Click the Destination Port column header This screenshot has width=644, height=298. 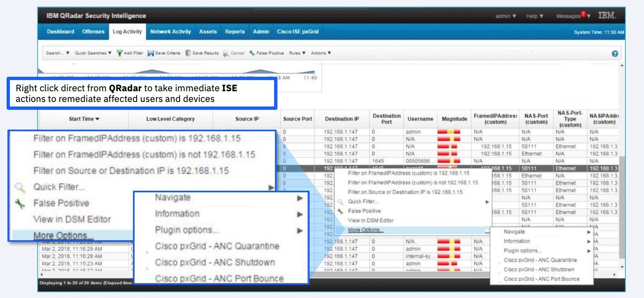click(x=386, y=119)
